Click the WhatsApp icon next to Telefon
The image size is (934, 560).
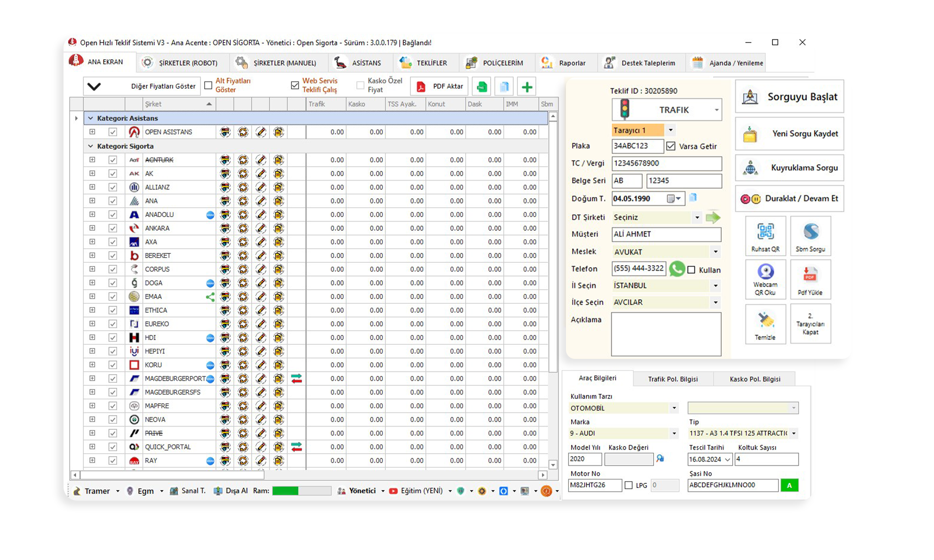pyautogui.click(x=677, y=269)
